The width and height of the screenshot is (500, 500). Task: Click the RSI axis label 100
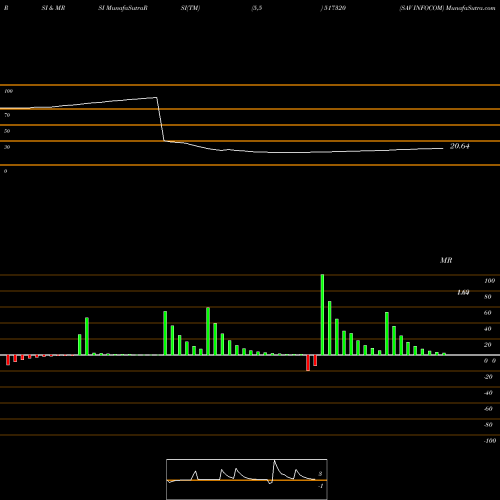8,91
